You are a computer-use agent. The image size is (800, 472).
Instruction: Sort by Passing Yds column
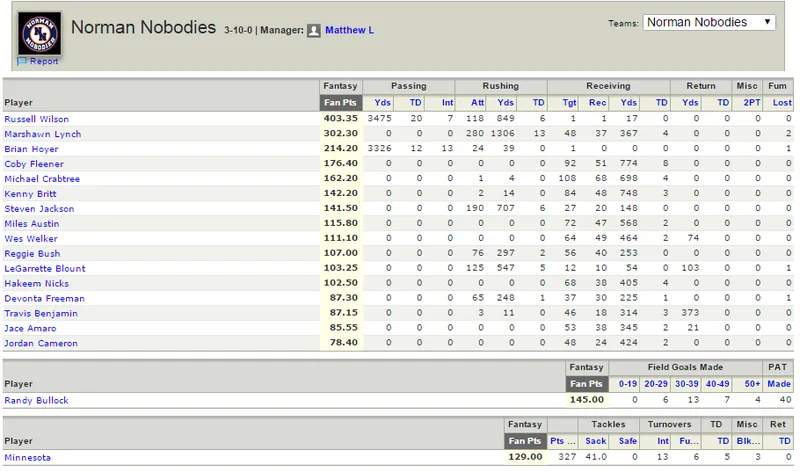click(x=382, y=103)
